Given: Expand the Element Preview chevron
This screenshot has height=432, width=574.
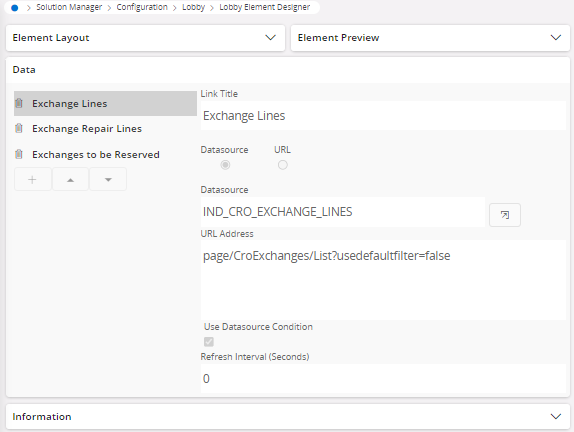Looking at the screenshot, I should point(556,38).
